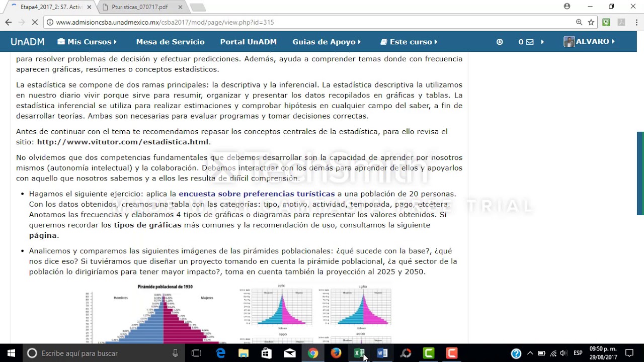Open Word from the taskbar
Screen dimensions: 644x362
coord(382,353)
